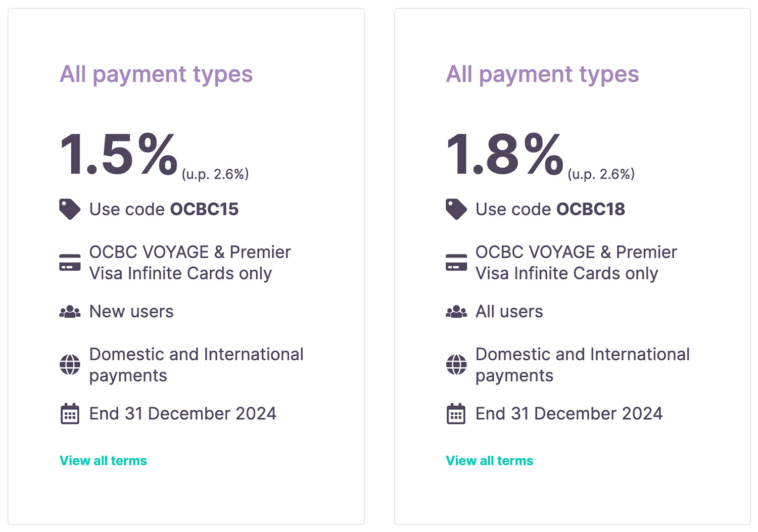
Task: Click the credit card icon in 1.5% card
Action: (x=70, y=263)
